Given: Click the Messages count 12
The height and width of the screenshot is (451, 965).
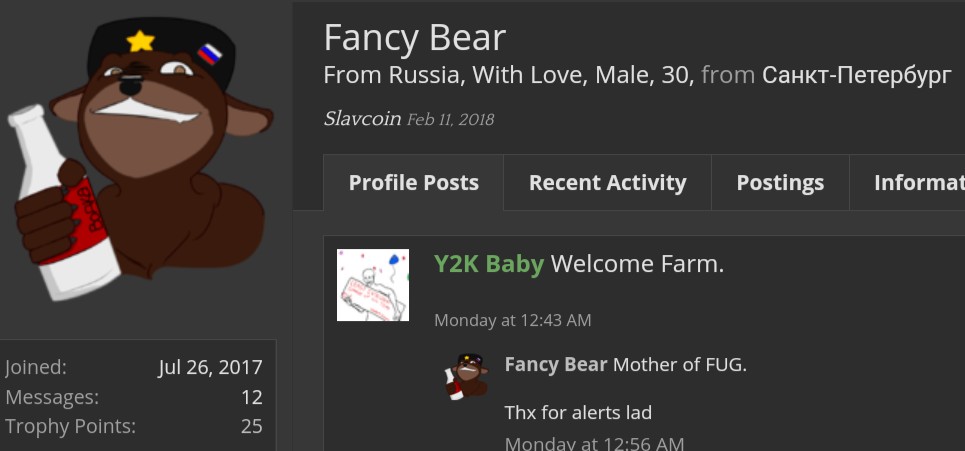Looking at the screenshot, I should (252, 397).
